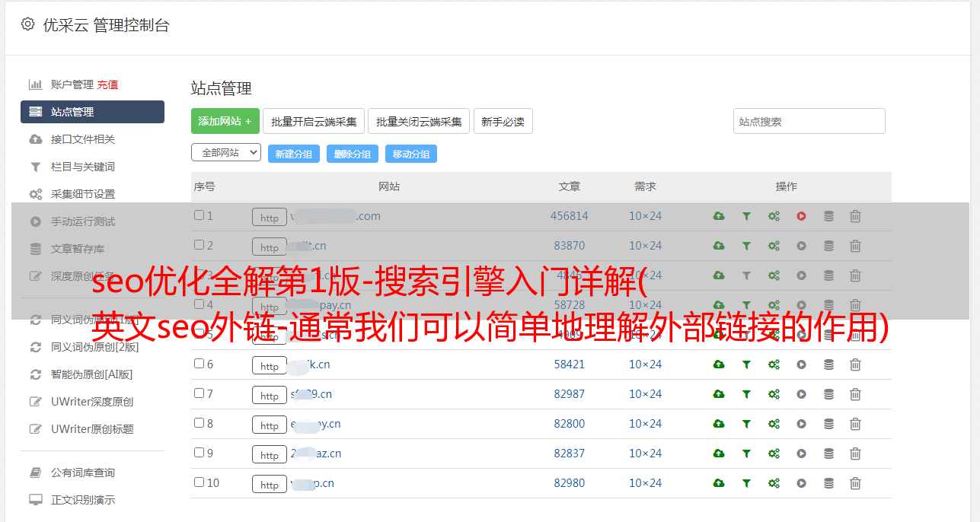980x522 pixels.
Task: Click the cloud upload icon in row 6
Action: [719, 364]
